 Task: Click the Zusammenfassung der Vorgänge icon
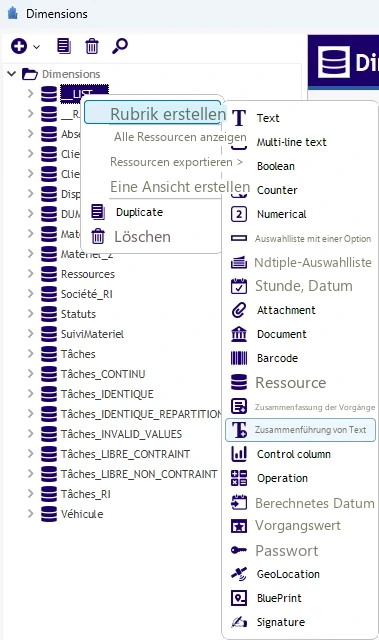(239, 407)
